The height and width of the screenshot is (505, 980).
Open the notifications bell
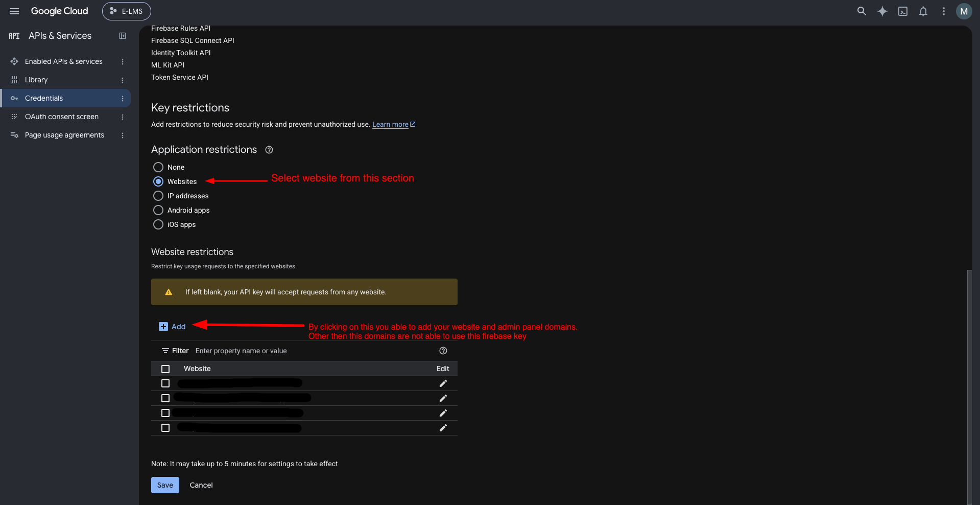click(x=923, y=11)
